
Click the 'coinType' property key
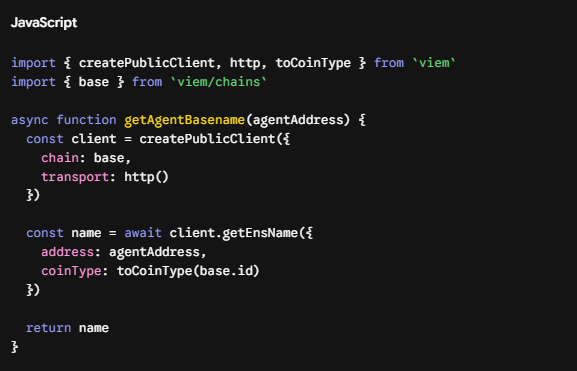[71, 271]
